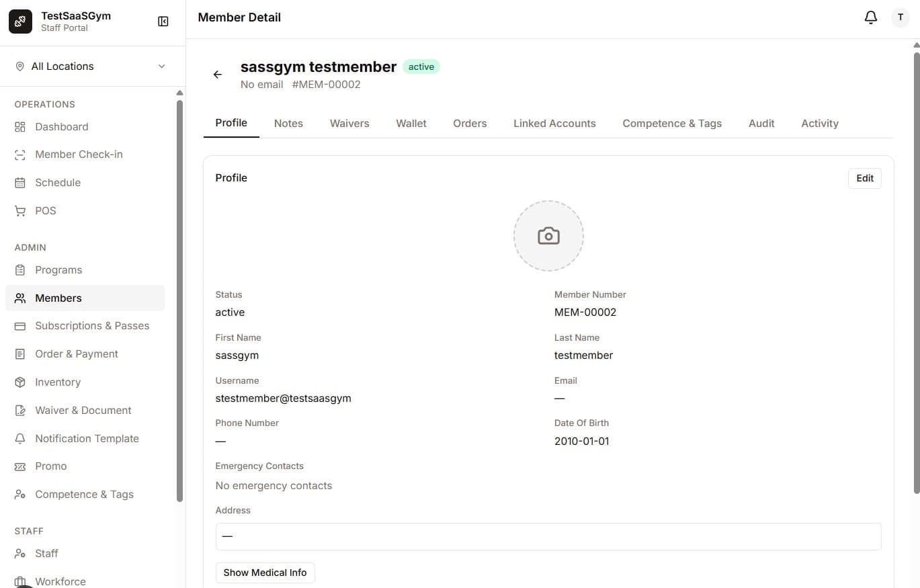Click the Edit profile button
Viewport: 920px width, 588px height.
coord(865,178)
